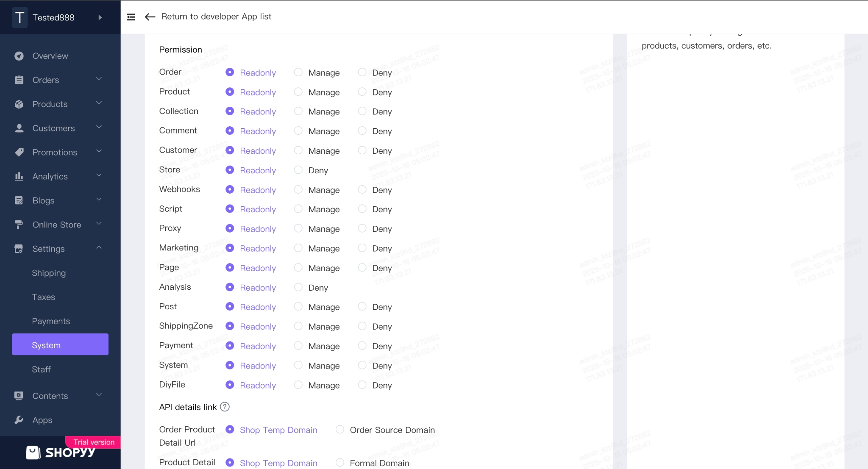Click the Promotions tag icon

19,152
